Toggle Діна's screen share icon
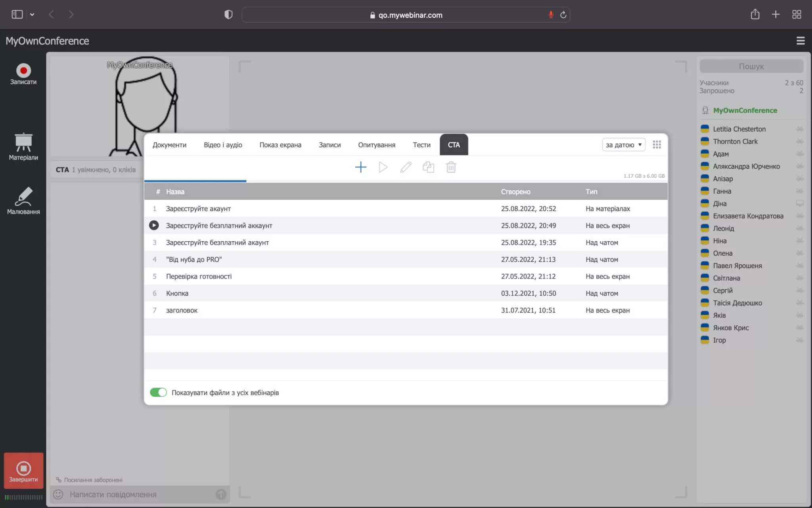The height and width of the screenshot is (508, 812). coord(799,204)
